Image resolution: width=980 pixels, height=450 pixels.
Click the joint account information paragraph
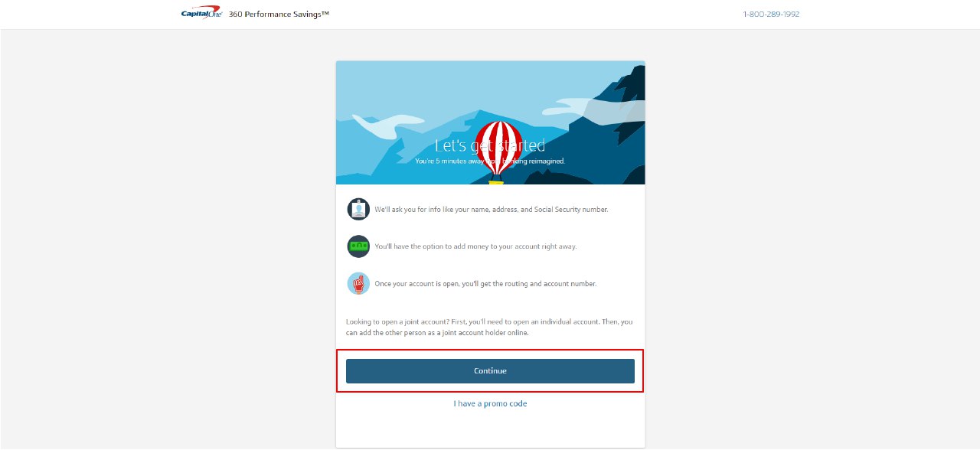490,327
